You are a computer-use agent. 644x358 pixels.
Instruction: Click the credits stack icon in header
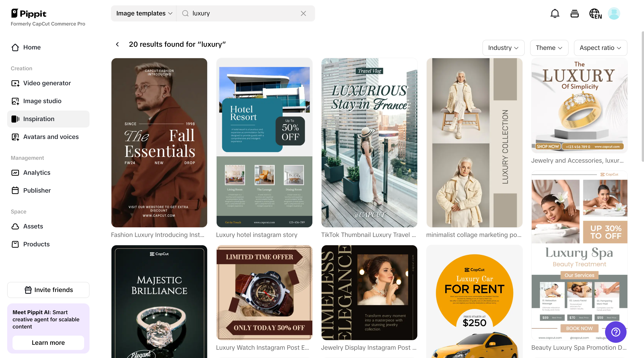tap(574, 13)
